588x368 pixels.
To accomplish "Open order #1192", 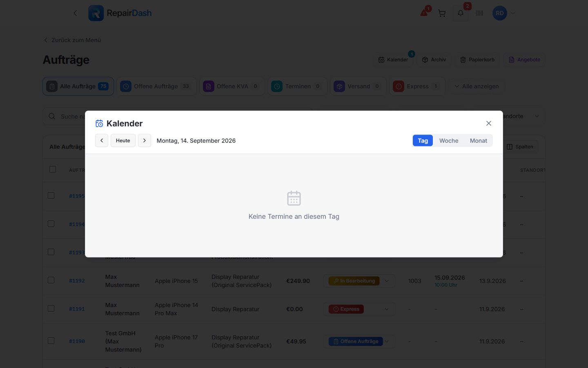I will click(77, 281).
